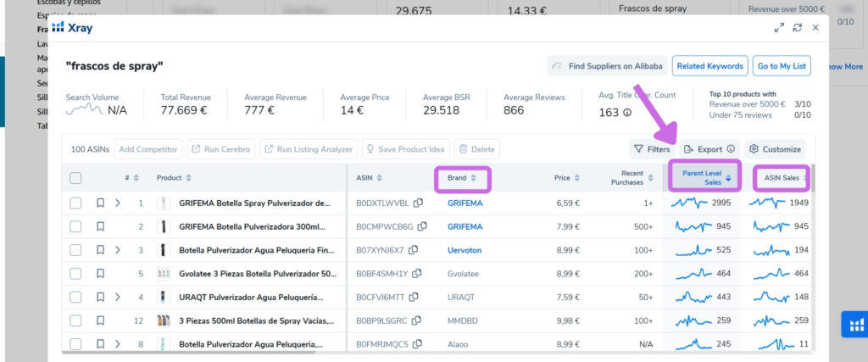868x362 pixels.
Task: Open Customize columns settings
Action: point(775,149)
